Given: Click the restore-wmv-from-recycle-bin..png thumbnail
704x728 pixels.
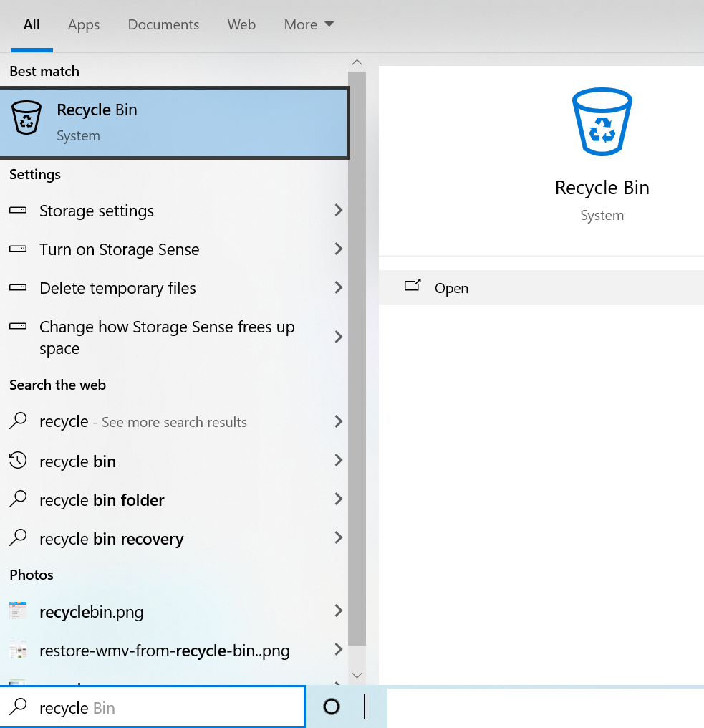Looking at the screenshot, I should tap(18, 649).
